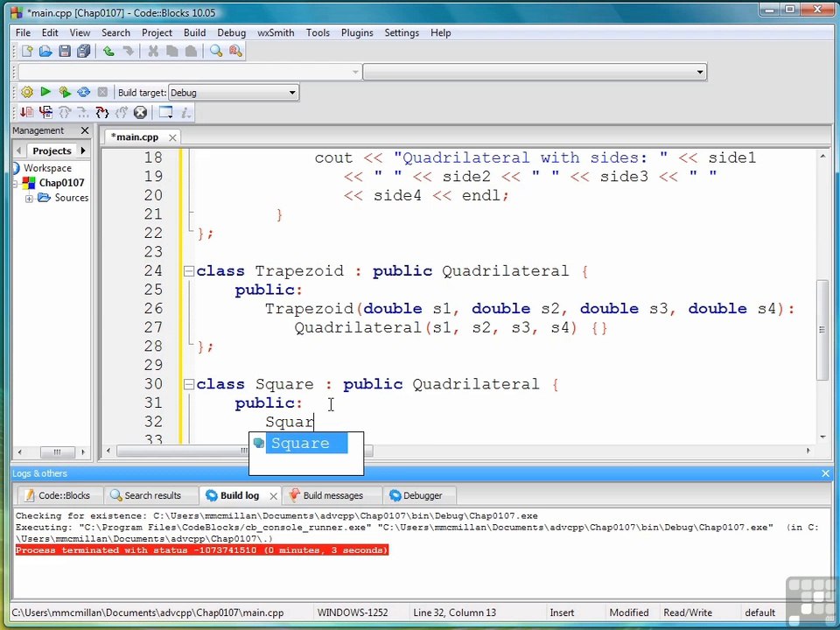Click the Next instruction debugger icon
Image resolution: width=840 pixels, height=630 pixels.
click(84, 113)
